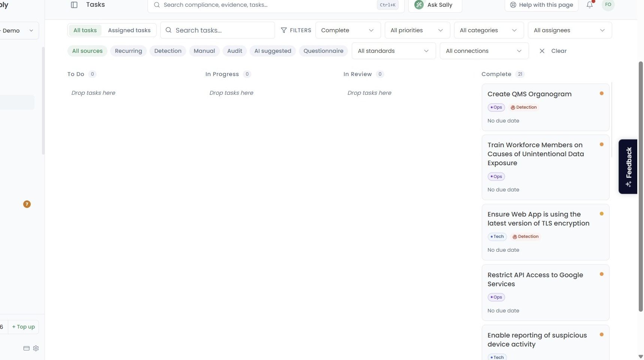
Task: Toggle the sidebar panel icon
Action: click(74, 5)
